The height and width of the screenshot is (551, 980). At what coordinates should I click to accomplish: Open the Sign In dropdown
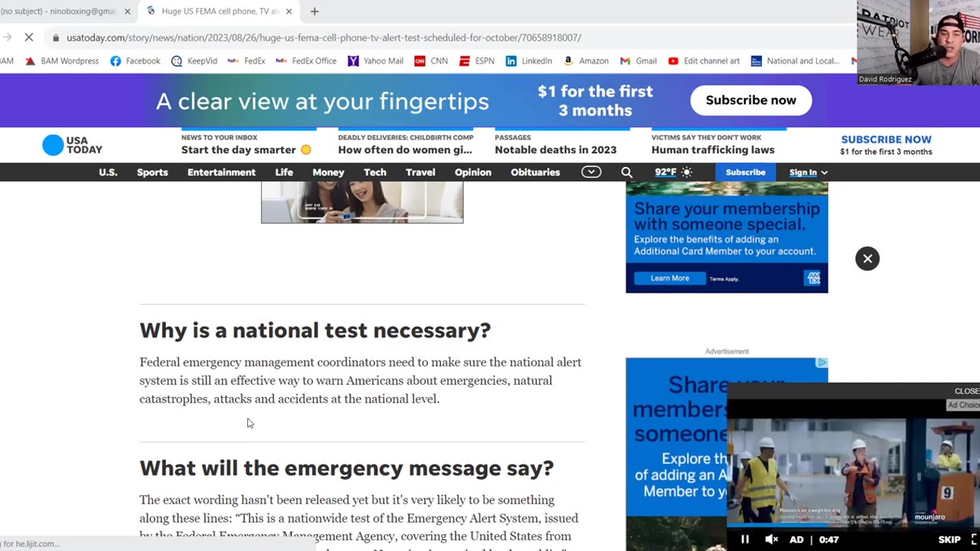click(x=808, y=172)
